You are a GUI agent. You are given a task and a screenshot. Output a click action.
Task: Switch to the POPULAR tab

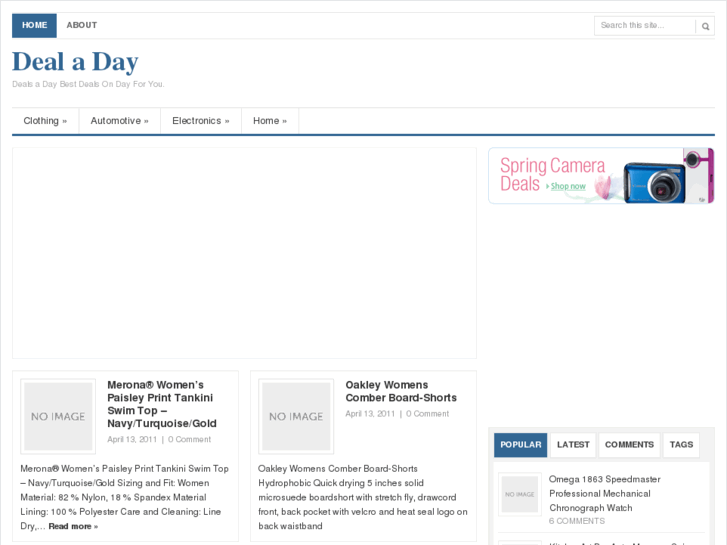521,445
